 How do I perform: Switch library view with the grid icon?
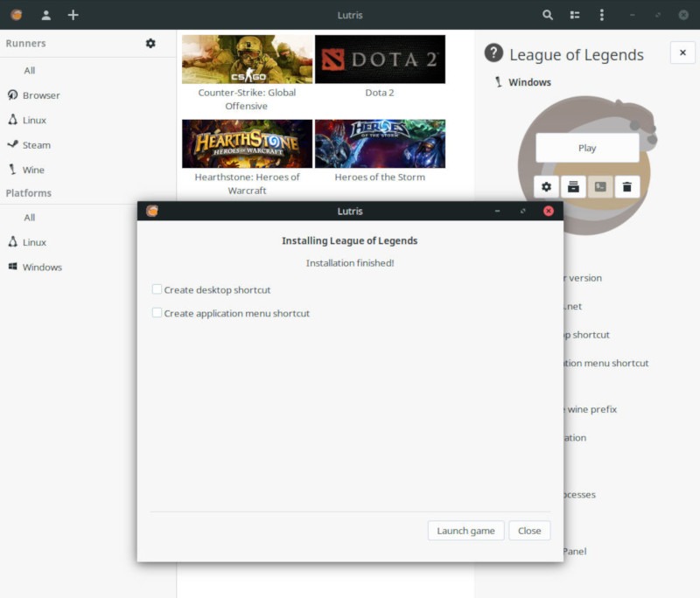pos(574,15)
